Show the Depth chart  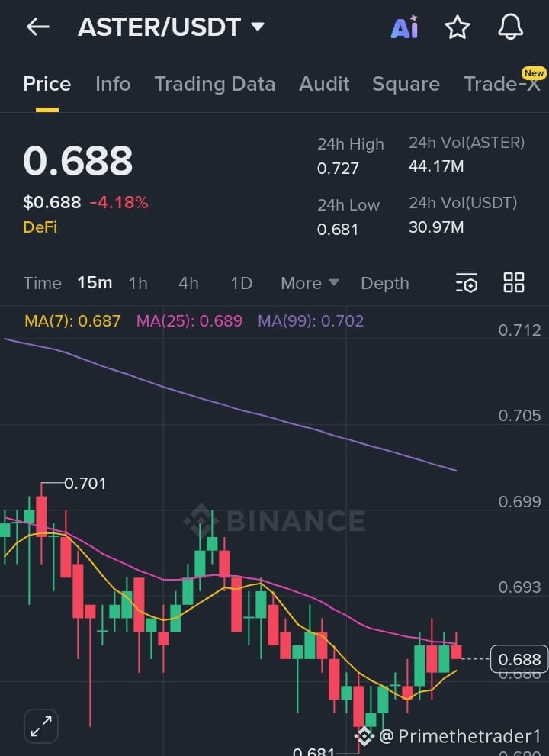[384, 283]
